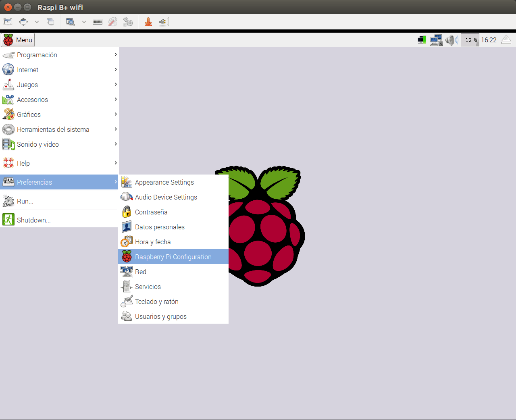Disconnect the session using the plug icon
Viewport: 516px width, 420px height.
click(163, 22)
